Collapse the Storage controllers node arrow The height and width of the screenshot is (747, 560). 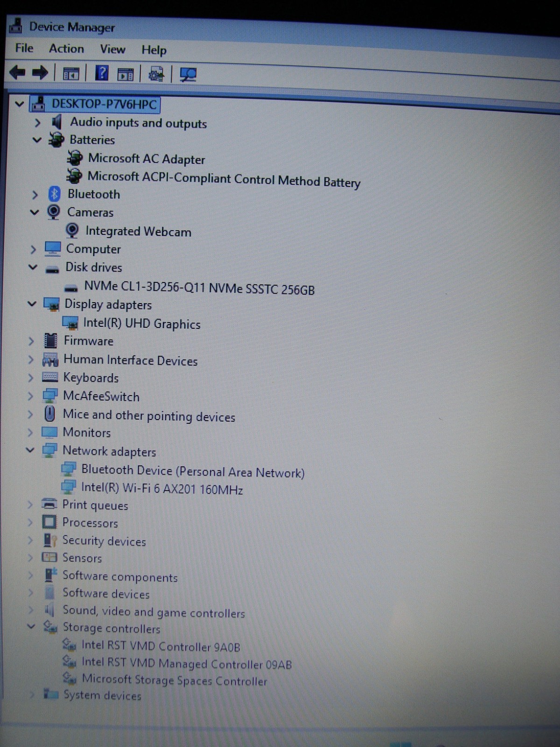pos(31,626)
